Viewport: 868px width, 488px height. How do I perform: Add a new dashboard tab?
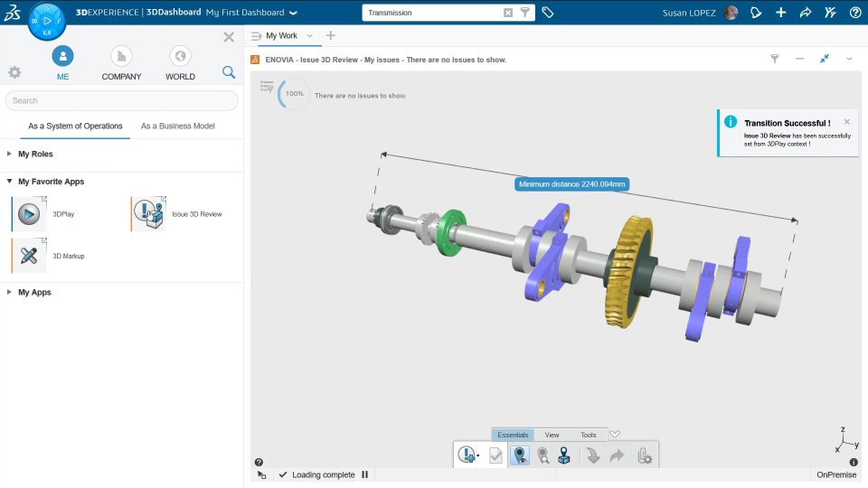[x=331, y=36]
